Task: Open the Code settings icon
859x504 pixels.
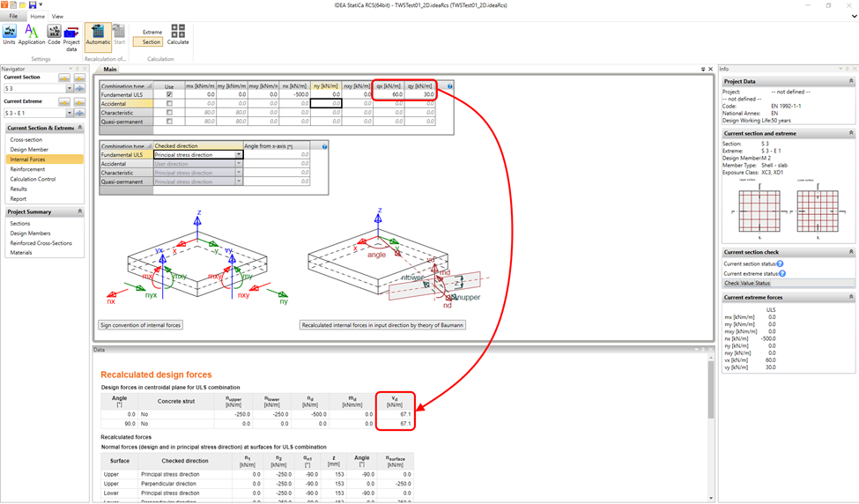Action: tap(54, 34)
